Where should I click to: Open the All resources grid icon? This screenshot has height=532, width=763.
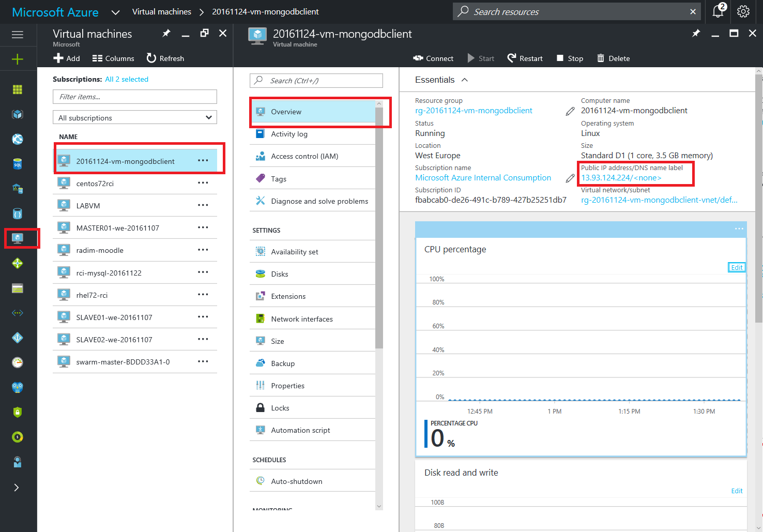[x=18, y=89]
